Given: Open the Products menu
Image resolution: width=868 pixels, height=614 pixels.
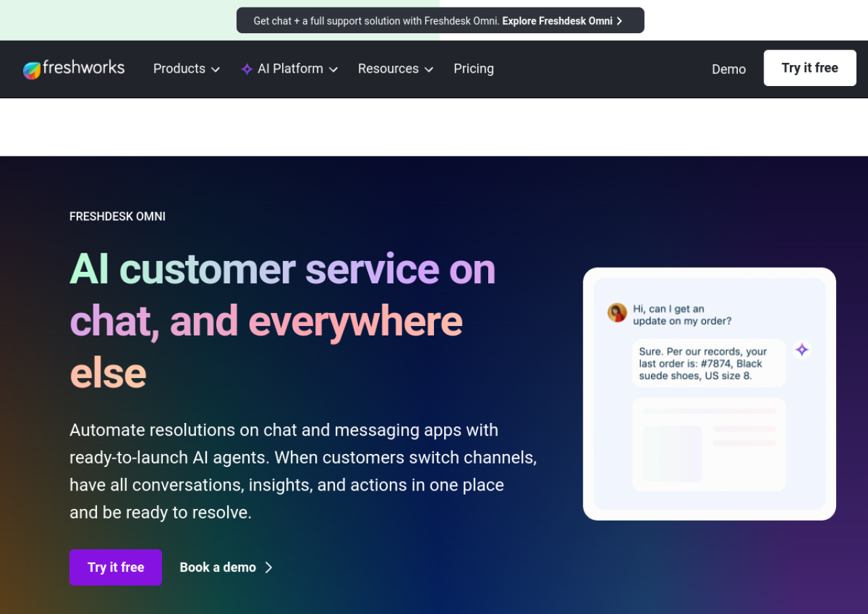Looking at the screenshot, I should tap(186, 68).
